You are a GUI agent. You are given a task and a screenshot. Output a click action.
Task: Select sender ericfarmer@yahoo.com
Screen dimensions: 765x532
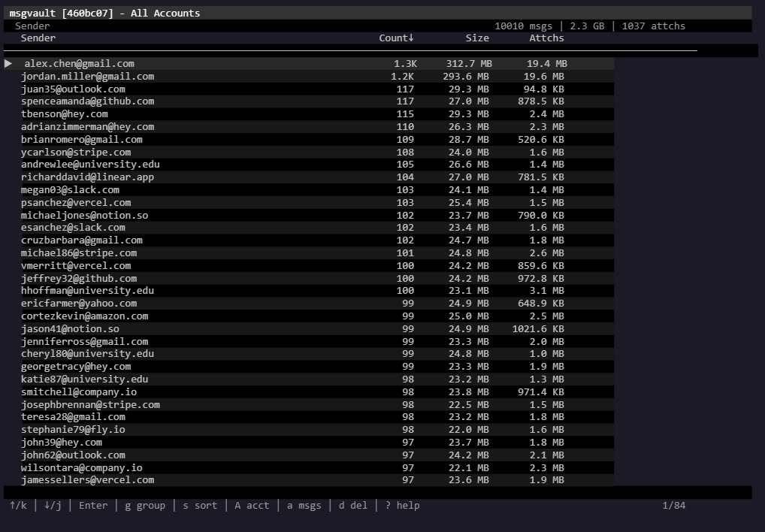pos(309,304)
